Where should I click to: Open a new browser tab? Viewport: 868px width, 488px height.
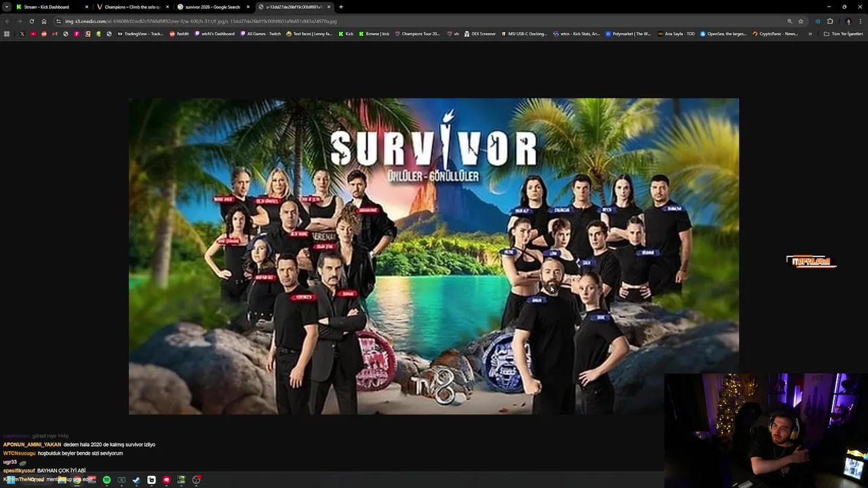click(x=340, y=7)
